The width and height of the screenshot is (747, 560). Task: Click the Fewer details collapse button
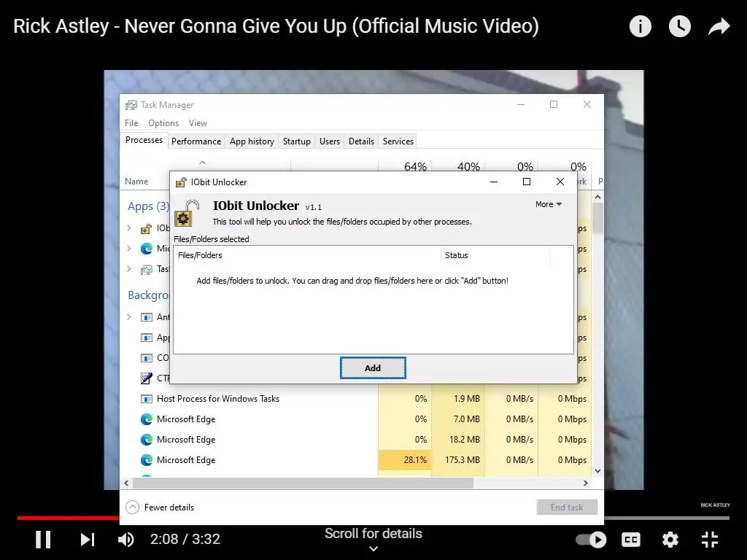click(x=160, y=507)
